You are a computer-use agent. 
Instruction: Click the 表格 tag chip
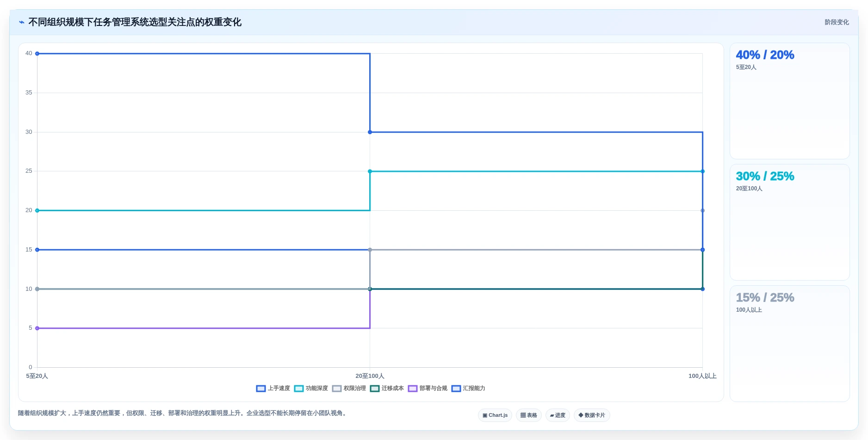pyautogui.click(x=529, y=415)
